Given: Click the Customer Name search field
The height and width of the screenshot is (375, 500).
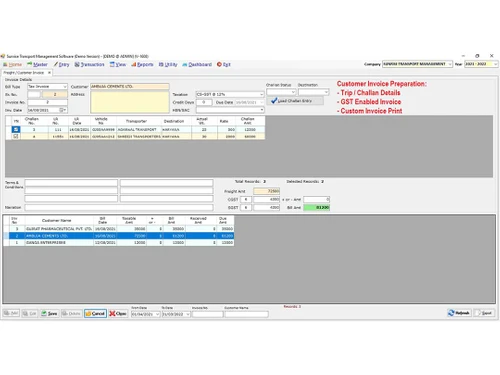Looking at the screenshot, I should tap(246, 314).
